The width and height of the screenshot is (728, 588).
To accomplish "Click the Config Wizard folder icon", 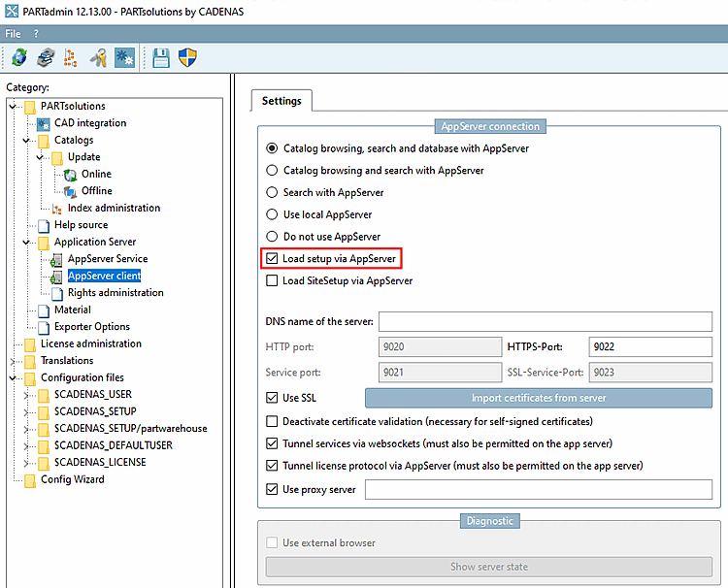I will point(30,480).
